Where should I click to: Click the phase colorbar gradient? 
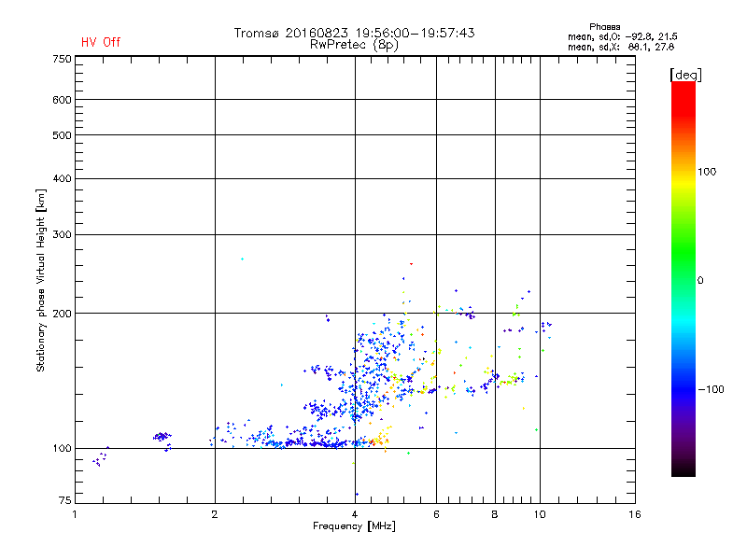pyautogui.click(x=684, y=278)
